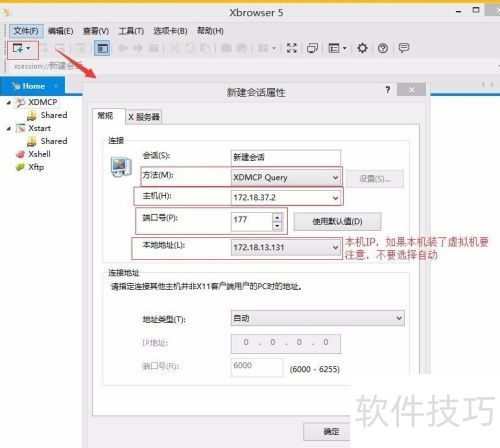Image resolution: width=500 pixels, height=448 pixels.
Task: Minimize the Xbrowser 5 window
Action: (x=459, y=12)
